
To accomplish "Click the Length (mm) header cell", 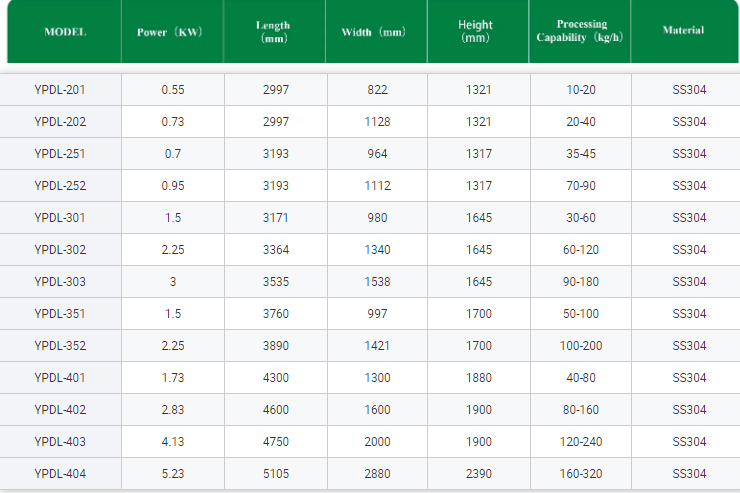I will pos(273,32).
